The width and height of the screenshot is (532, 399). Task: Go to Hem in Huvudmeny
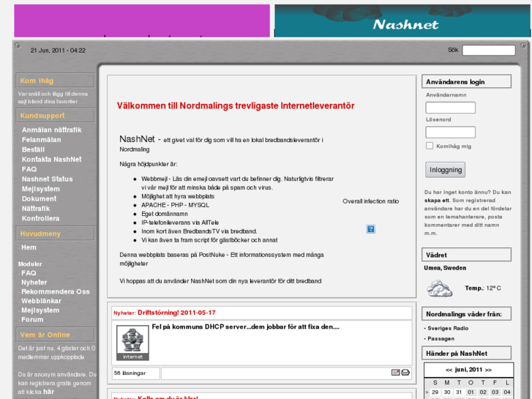[x=29, y=247]
